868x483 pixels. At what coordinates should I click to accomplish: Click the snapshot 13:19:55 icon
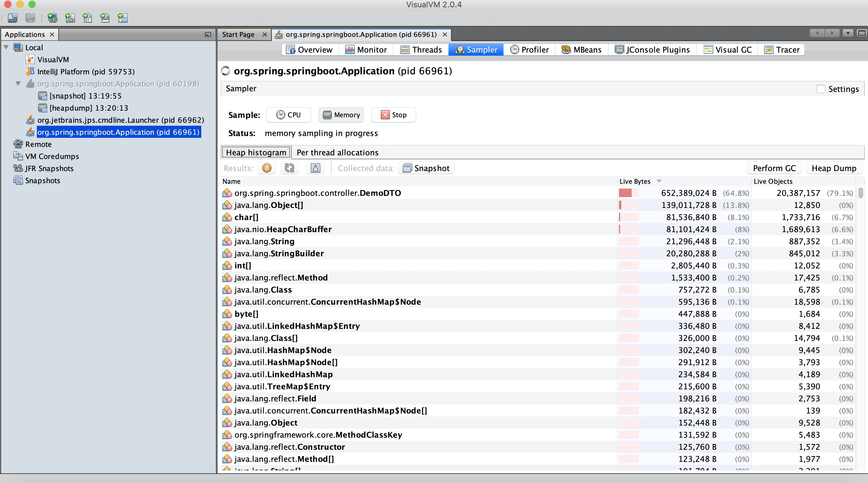coord(42,96)
